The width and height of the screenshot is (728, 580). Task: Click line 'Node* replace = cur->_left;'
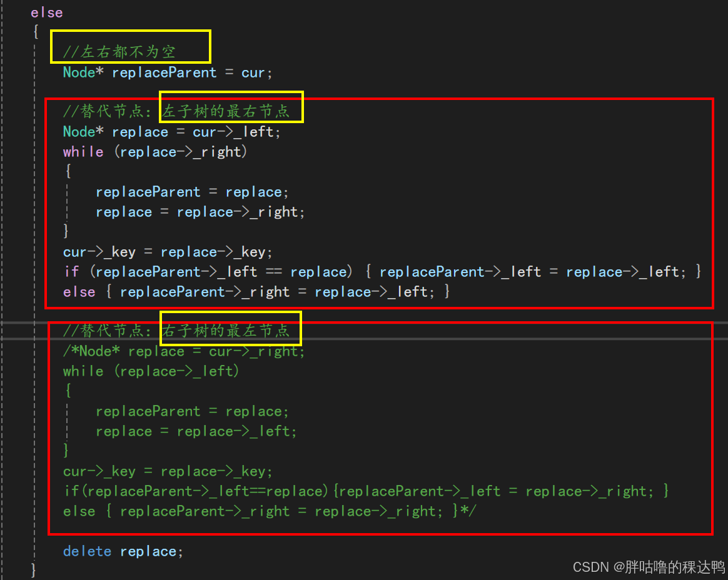(x=172, y=132)
